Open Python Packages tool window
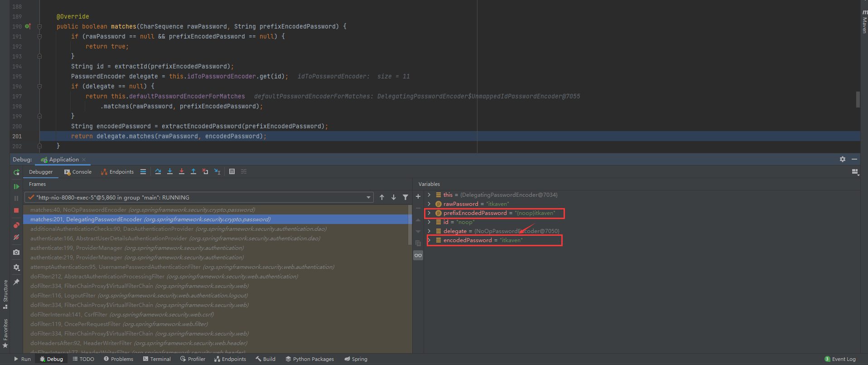Viewport: 868px width, 365px height. click(309, 359)
